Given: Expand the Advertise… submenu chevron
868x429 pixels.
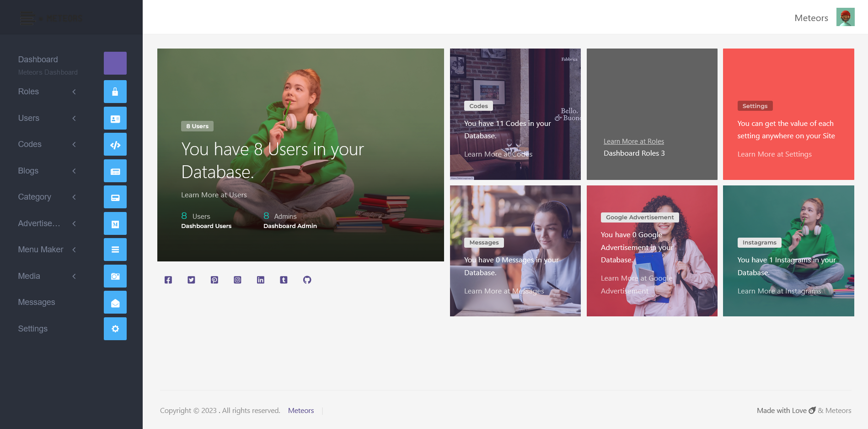Looking at the screenshot, I should pos(74,223).
